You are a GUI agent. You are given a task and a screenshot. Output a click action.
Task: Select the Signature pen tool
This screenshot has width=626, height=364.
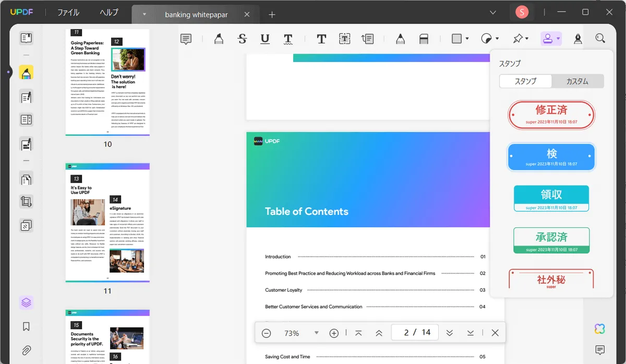point(578,39)
